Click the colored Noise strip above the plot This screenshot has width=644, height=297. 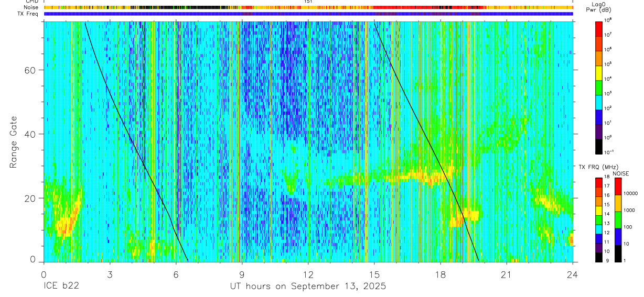[308, 7]
